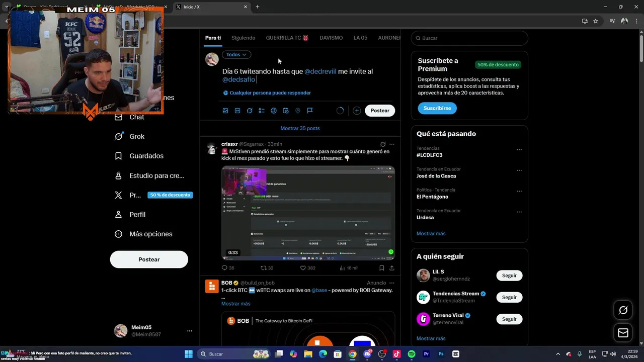This screenshot has height=362, width=644.
Task: Install app from address bar icon
Action: click(x=585, y=21)
